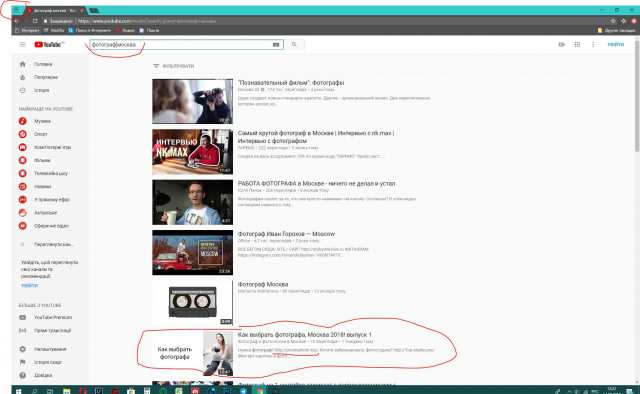
Task: Open the Поиск в Интернете bookmark
Action: click(90, 30)
